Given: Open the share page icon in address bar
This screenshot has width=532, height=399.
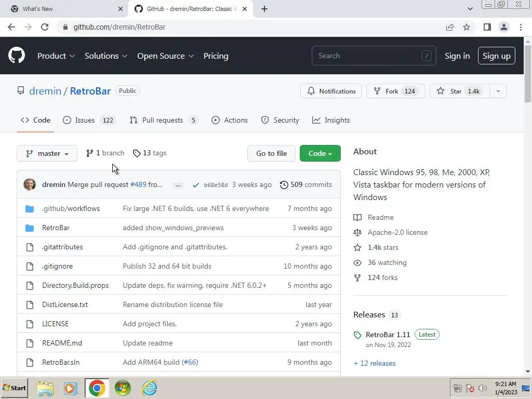Looking at the screenshot, I should pyautogui.click(x=450, y=27).
